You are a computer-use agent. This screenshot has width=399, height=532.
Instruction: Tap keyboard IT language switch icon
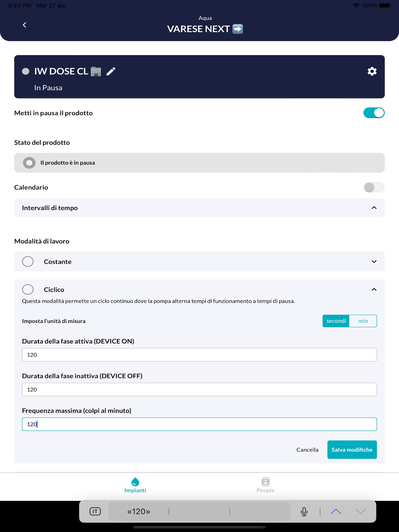pyautogui.click(x=95, y=511)
